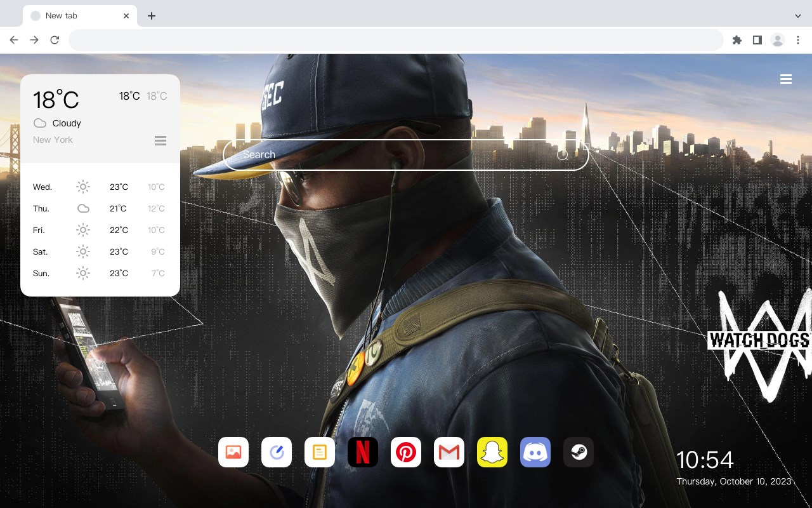The height and width of the screenshot is (508, 812).
Task: Click the magnifier icon in search box
Action: (x=562, y=154)
